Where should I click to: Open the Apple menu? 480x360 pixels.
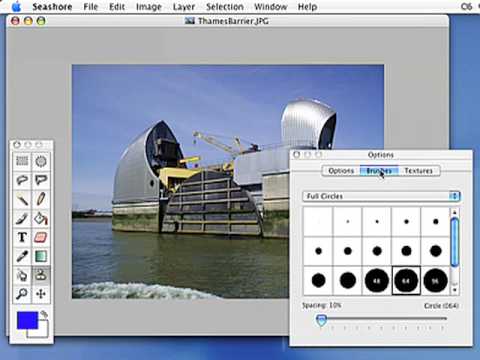(x=16, y=6)
